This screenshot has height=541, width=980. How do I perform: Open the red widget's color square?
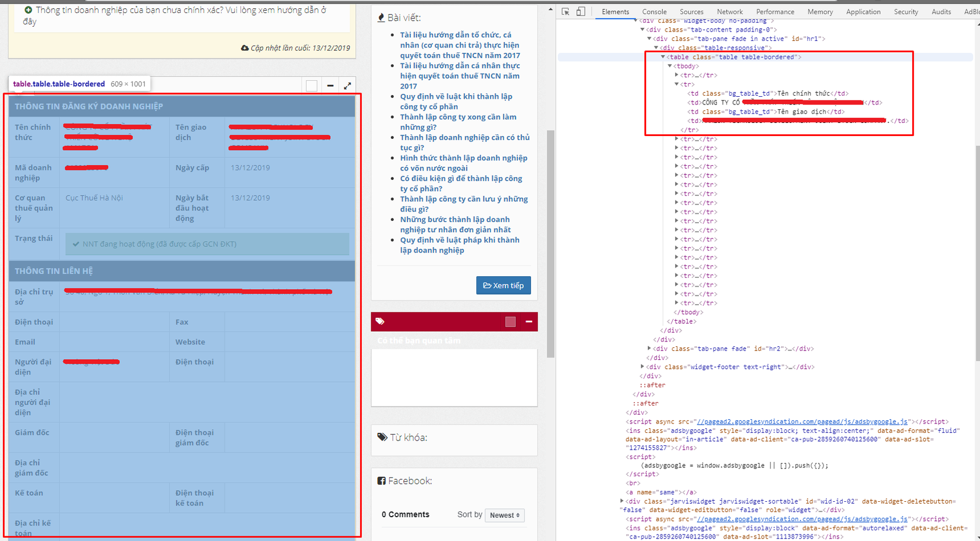pos(510,322)
